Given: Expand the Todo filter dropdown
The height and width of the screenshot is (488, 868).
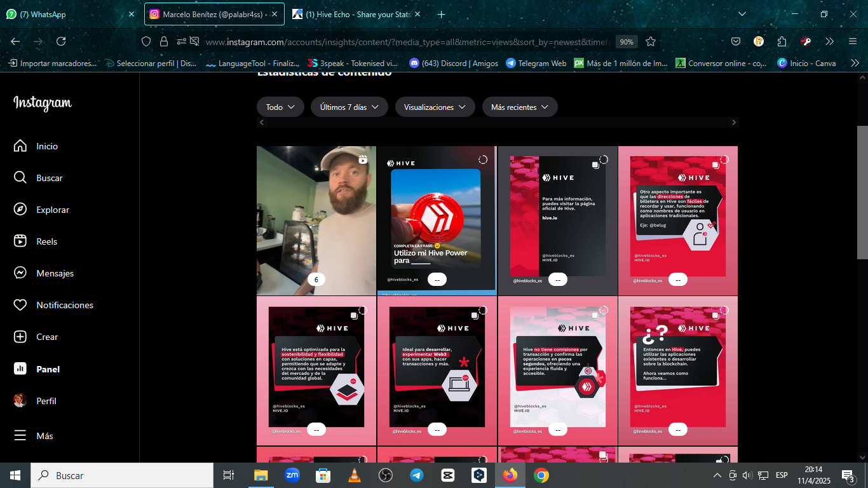Looking at the screenshot, I should pyautogui.click(x=280, y=107).
